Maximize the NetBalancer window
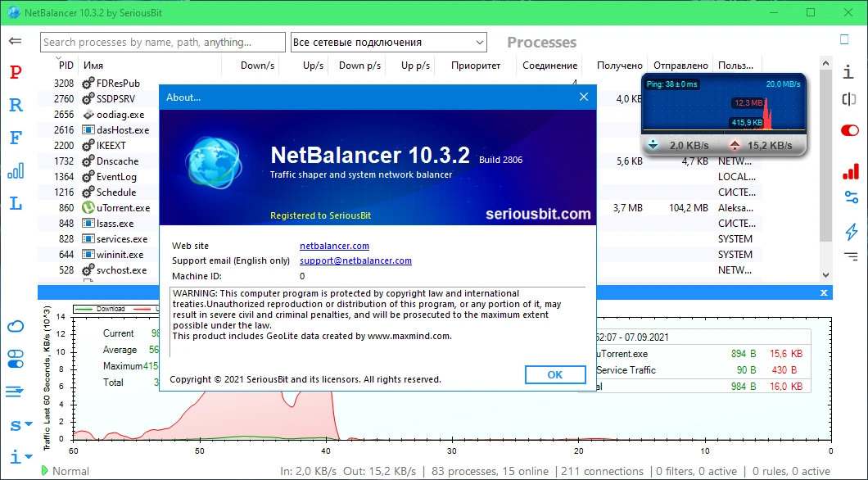 [x=811, y=12]
